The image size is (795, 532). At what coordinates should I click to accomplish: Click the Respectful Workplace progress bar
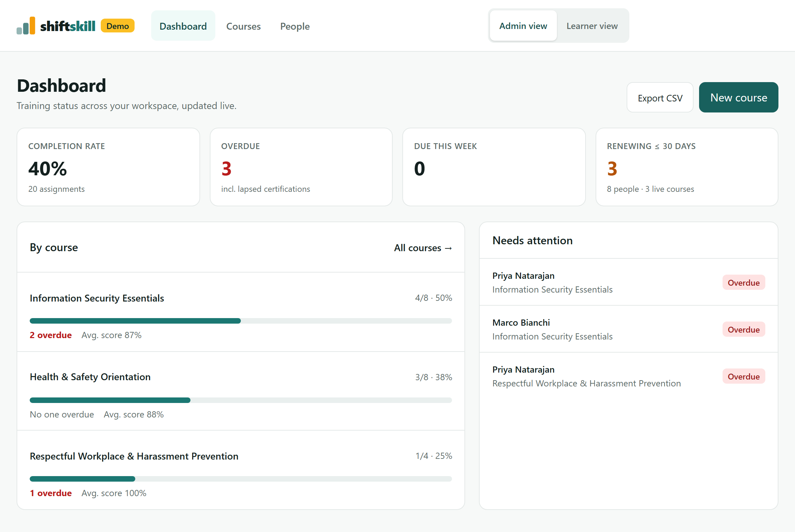[241, 479]
